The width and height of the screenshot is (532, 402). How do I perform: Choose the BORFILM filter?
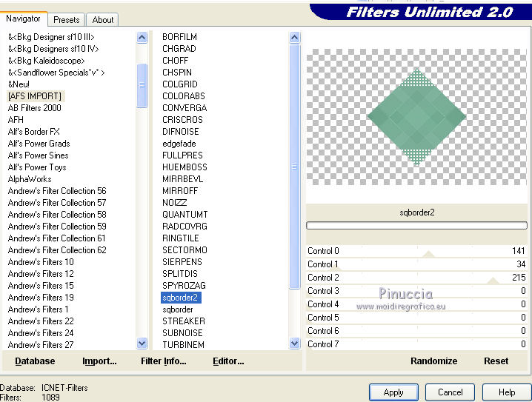point(179,36)
